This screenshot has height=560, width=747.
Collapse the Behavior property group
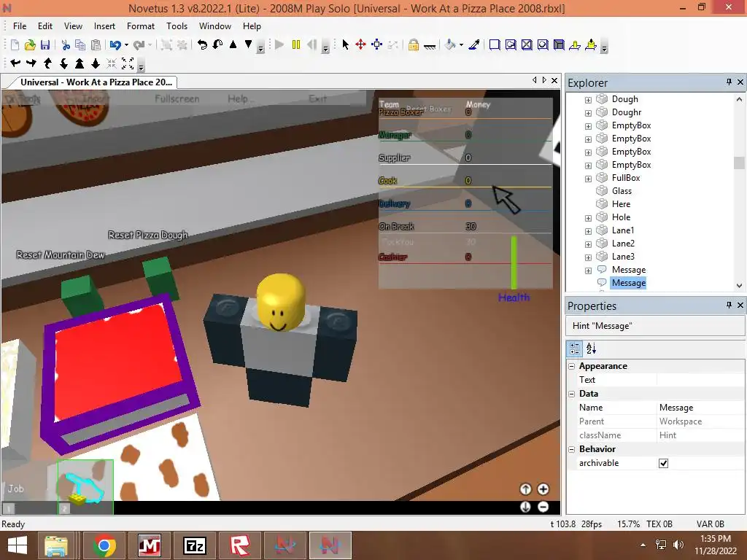coord(572,449)
